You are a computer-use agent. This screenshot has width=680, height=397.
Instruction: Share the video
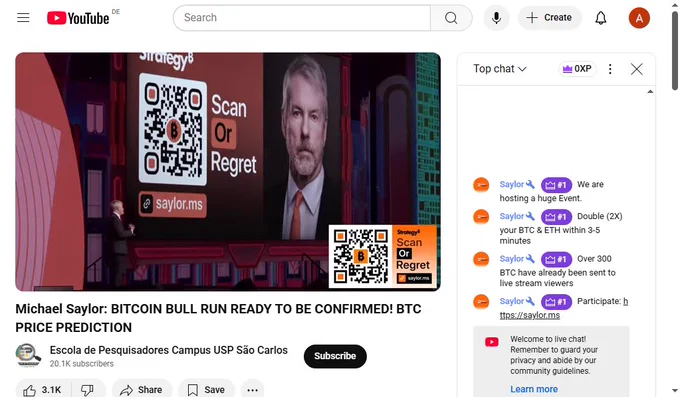pyautogui.click(x=142, y=390)
